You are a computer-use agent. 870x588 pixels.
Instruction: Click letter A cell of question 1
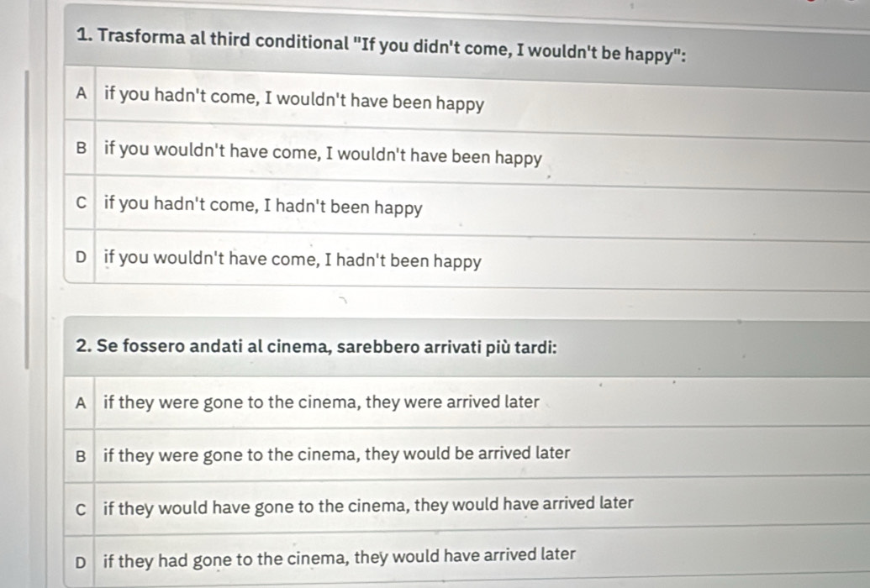[x=81, y=93]
